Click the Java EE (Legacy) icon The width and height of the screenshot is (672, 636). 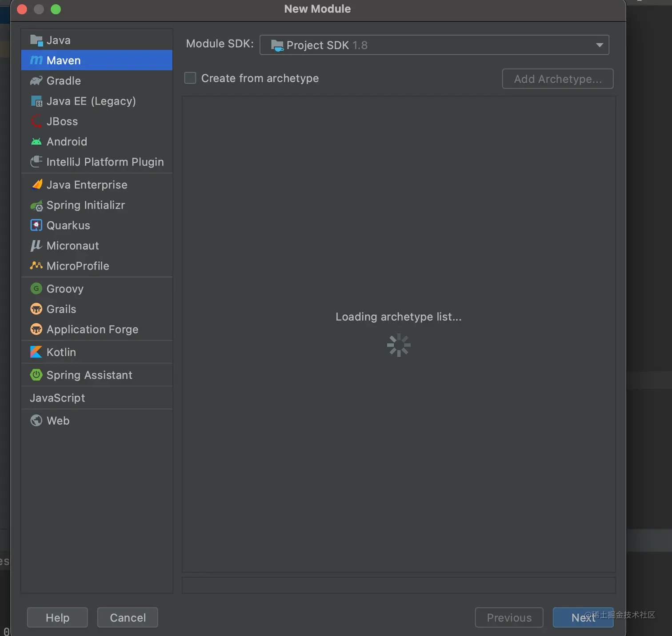36,101
